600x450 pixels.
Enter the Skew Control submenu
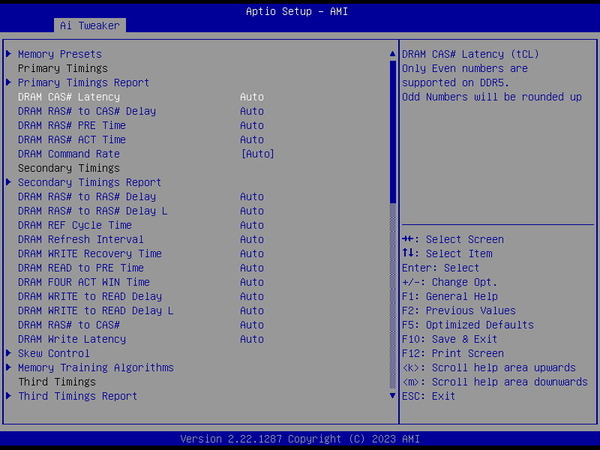point(53,354)
